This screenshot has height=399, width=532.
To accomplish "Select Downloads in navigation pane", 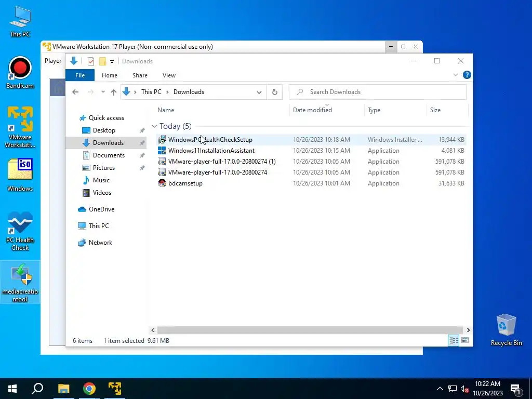I will click(x=108, y=143).
